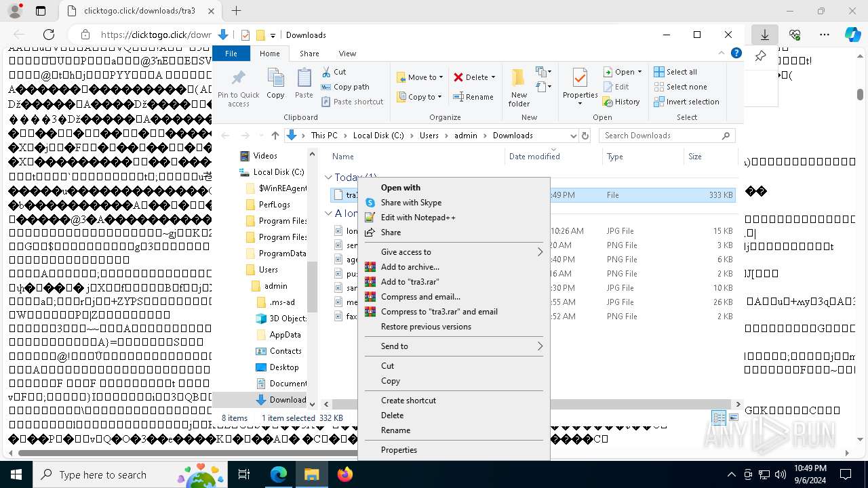Click Select all in ribbon
This screenshot has height=488, width=868.
coord(675,72)
